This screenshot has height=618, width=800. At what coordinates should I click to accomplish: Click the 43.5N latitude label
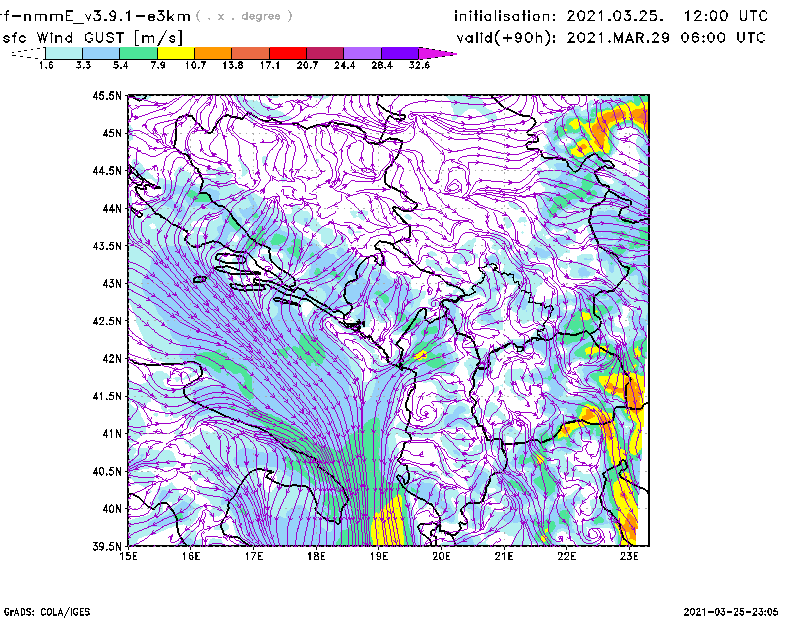pos(107,246)
